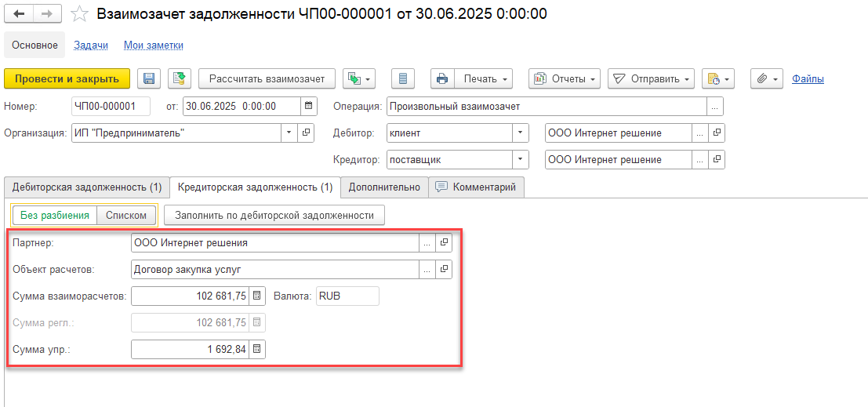The image size is (868, 407).
Task: Open the Файлы link
Action: pyautogui.click(x=808, y=78)
